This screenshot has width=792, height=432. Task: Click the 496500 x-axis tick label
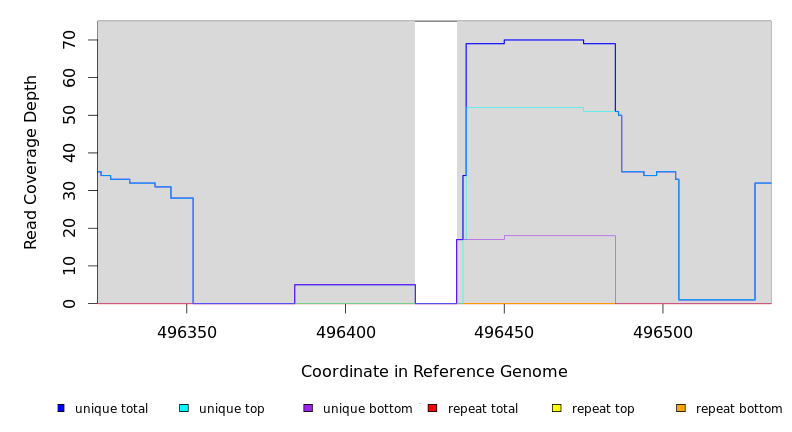(662, 332)
